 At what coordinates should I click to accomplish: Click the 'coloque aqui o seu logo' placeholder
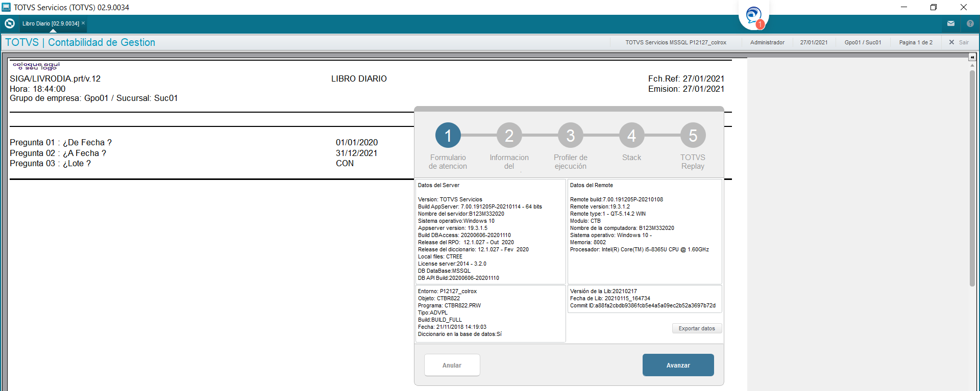(x=36, y=66)
